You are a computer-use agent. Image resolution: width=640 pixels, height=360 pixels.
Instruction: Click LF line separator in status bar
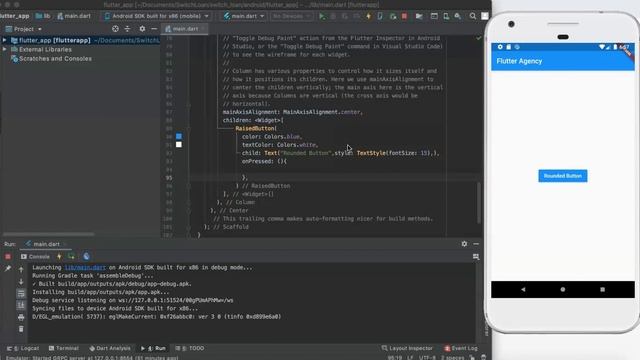click(410, 358)
